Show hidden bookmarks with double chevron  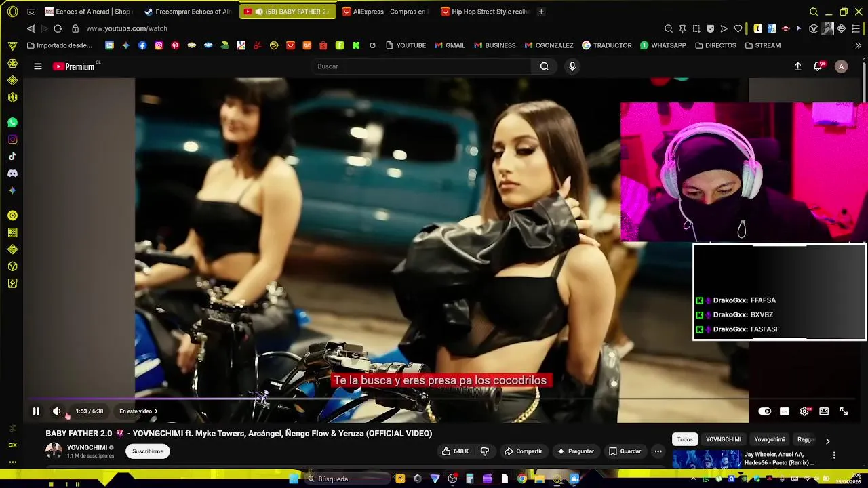858,45
